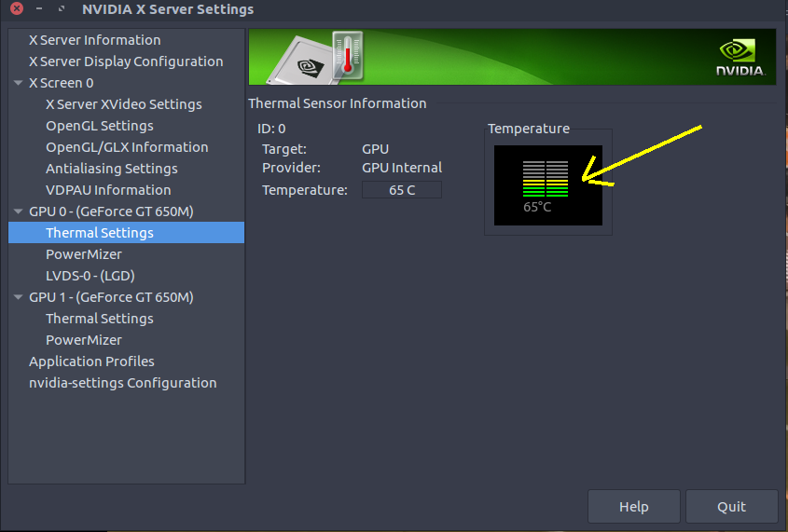Open X Server Information page
This screenshot has width=788, height=532.
point(94,40)
